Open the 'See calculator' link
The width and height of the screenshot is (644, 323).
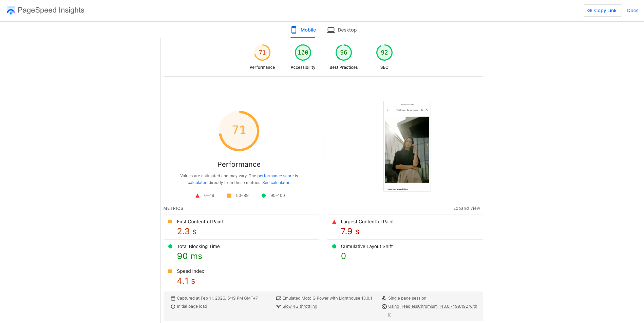tap(276, 183)
